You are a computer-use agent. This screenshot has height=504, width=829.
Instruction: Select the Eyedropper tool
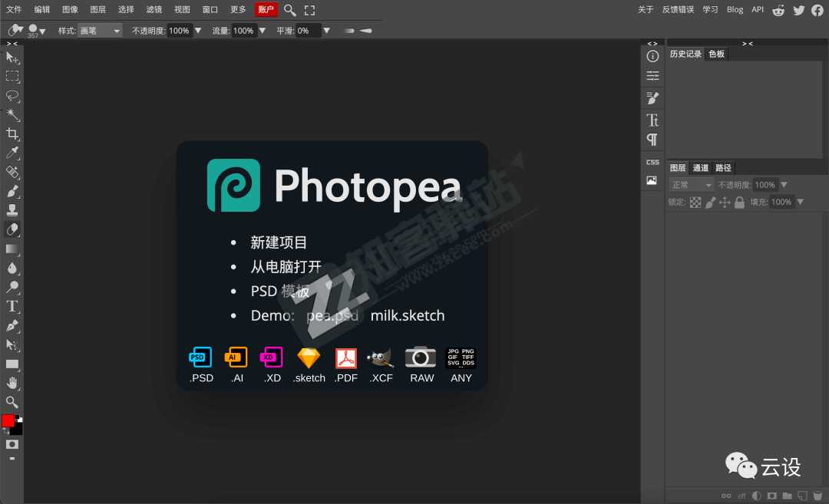click(12, 153)
